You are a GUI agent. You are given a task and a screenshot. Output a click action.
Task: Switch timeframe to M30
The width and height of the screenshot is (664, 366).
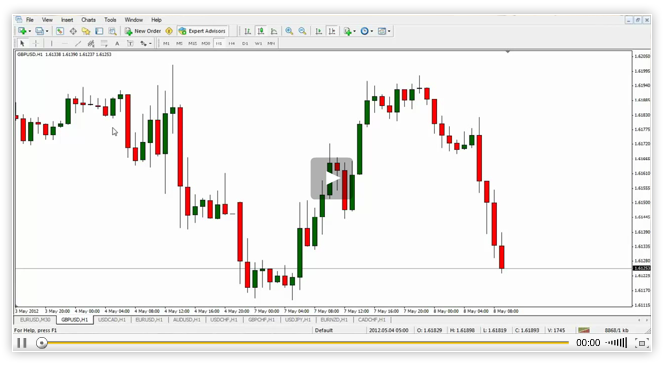tap(206, 43)
